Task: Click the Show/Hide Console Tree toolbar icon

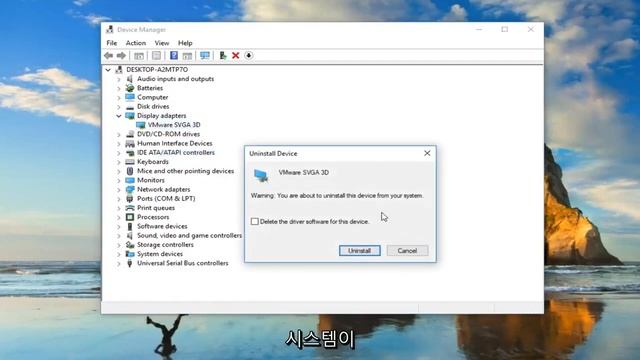Action: coord(139,56)
